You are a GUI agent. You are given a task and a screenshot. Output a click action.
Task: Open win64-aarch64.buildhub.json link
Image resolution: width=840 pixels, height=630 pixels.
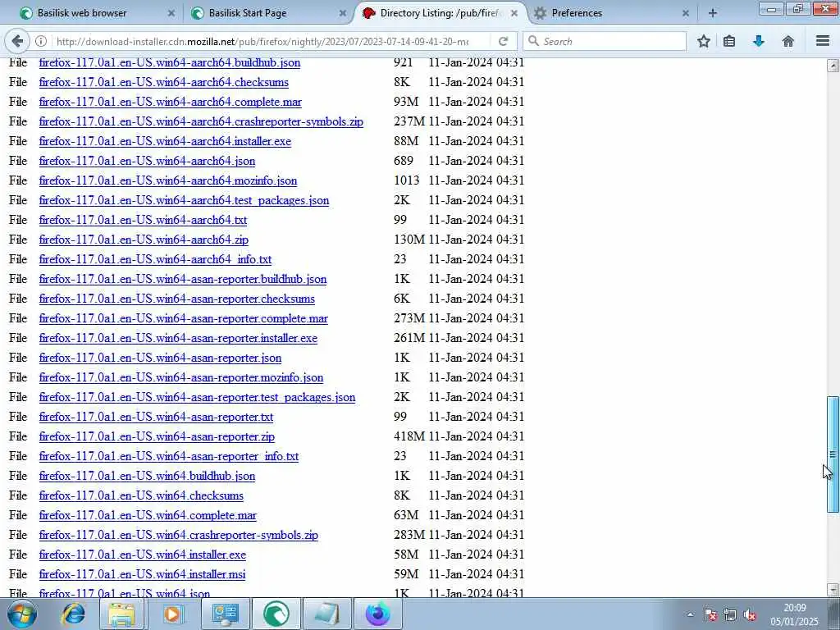tap(169, 62)
